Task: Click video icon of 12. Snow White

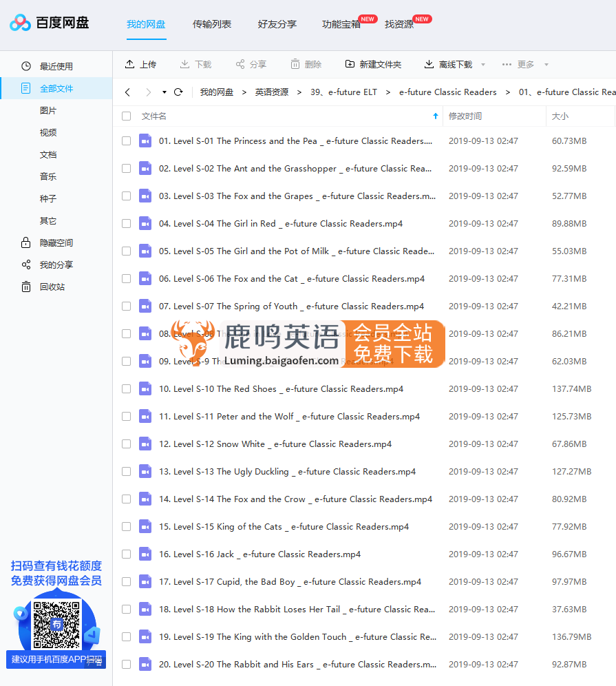Action: pyautogui.click(x=145, y=444)
